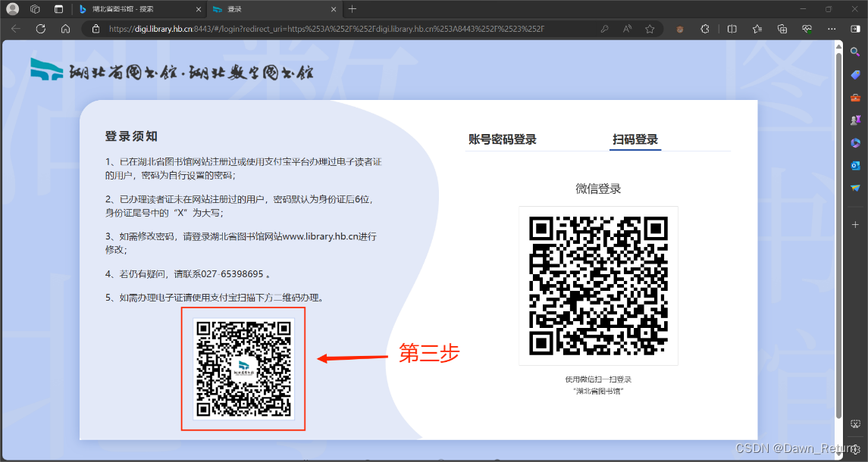
Task: Toggle the Edge sidebar button
Action: point(855,29)
